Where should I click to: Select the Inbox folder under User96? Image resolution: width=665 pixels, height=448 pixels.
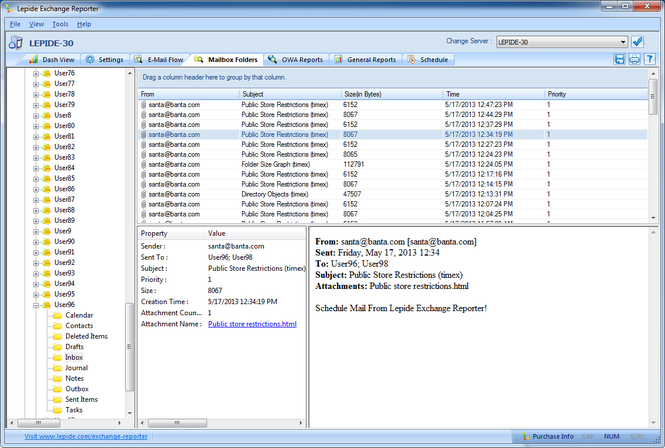coord(74,357)
